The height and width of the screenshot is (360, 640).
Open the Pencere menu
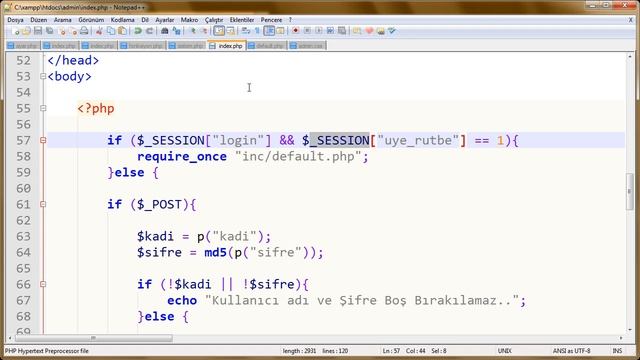point(271,20)
